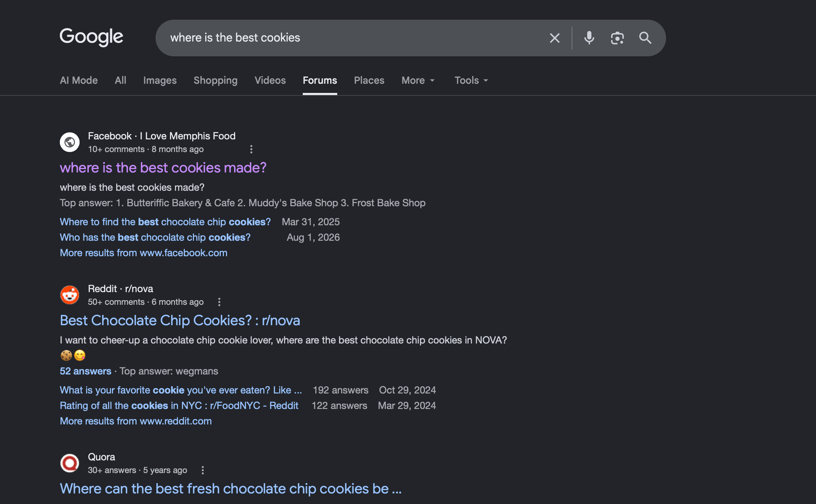816x504 pixels.
Task: Click the Butteriffic Bakery top answer snippet
Action: click(x=243, y=203)
